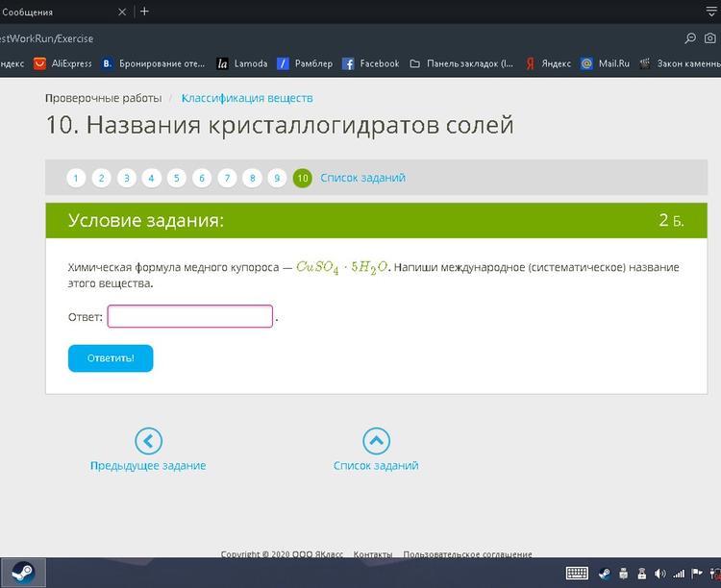The width and height of the screenshot is (721, 588).
Task: Open a new tab with the plus button
Action: click(144, 11)
